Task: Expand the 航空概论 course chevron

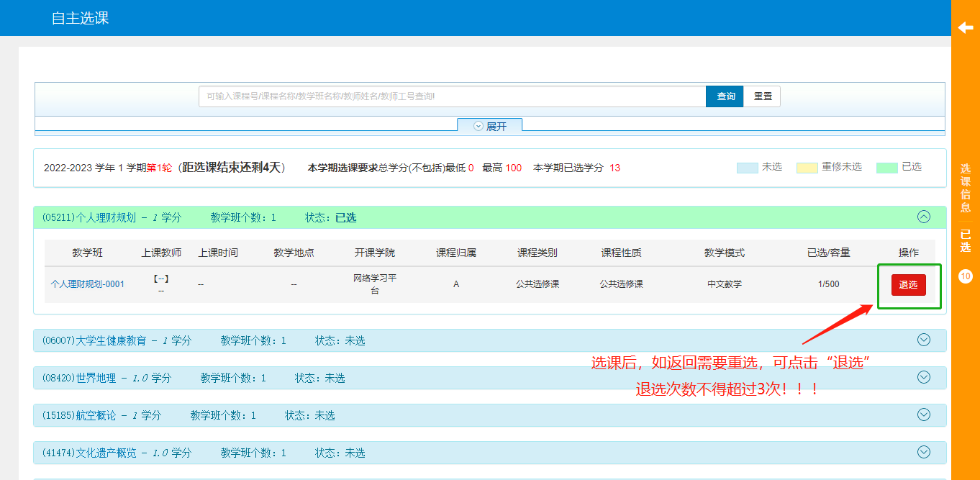Action: 924,415
